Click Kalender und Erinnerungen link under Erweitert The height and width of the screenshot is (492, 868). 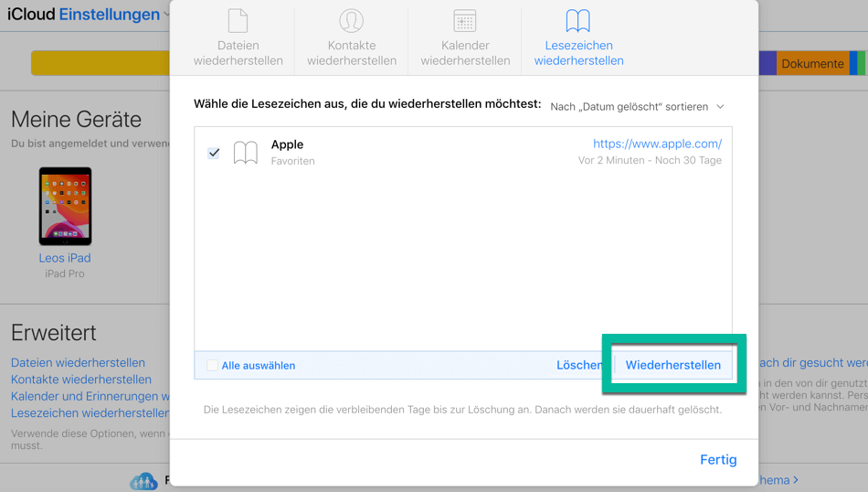click(90, 397)
